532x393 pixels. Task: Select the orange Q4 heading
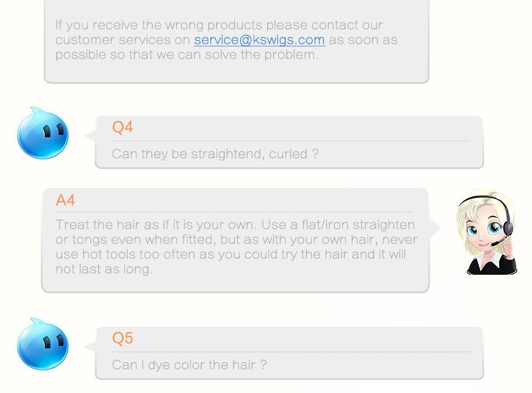point(122,127)
